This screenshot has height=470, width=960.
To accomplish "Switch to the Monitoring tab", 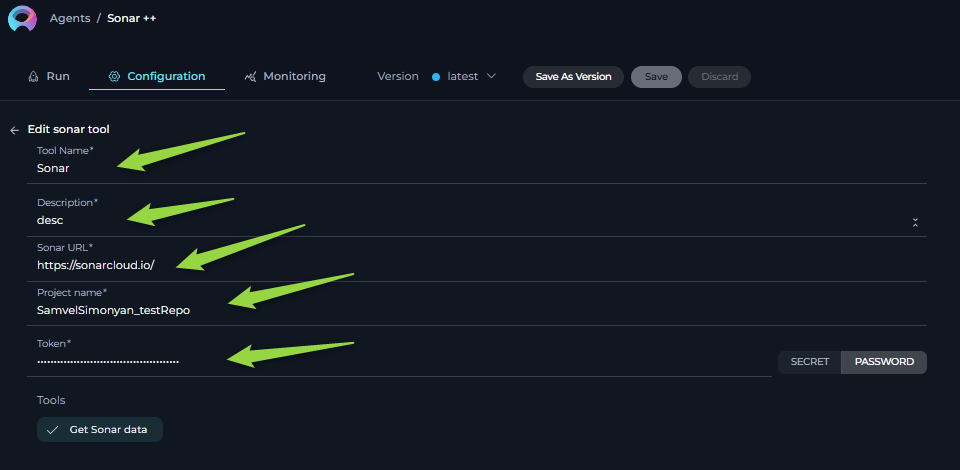I will click(x=285, y=76).
